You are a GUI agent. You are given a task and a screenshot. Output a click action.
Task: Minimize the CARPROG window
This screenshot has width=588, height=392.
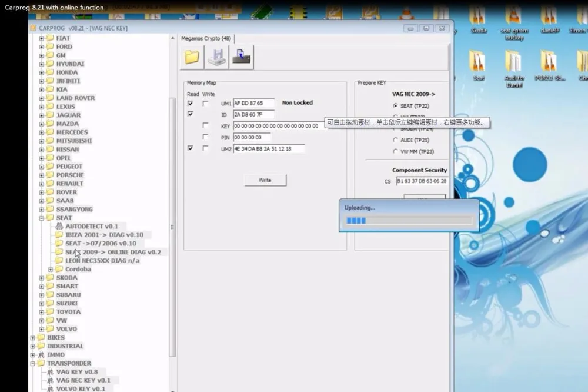[410, 28]
